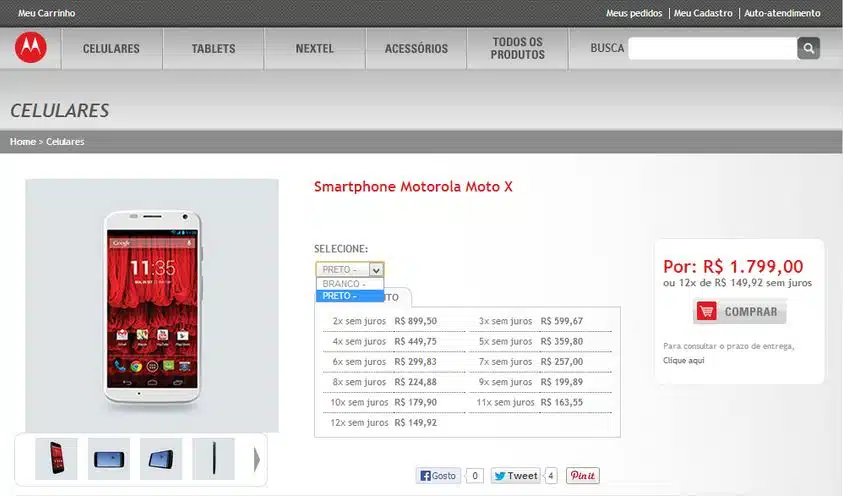Open Meu Carrinho link

coord(46,13)
